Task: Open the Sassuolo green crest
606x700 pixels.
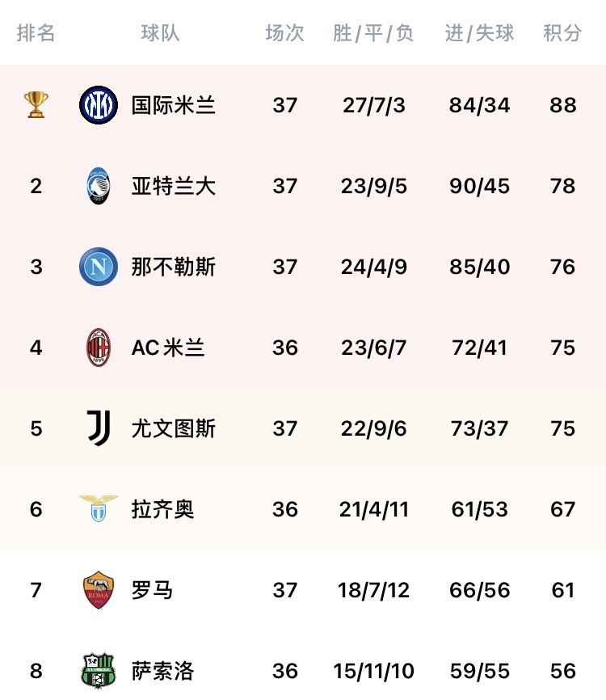Action: [99, 671]
